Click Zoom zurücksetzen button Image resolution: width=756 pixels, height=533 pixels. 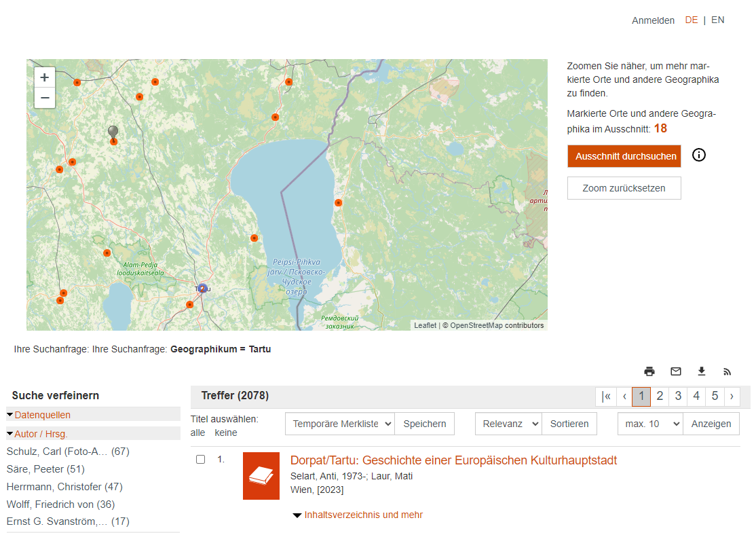coord(624,188)
